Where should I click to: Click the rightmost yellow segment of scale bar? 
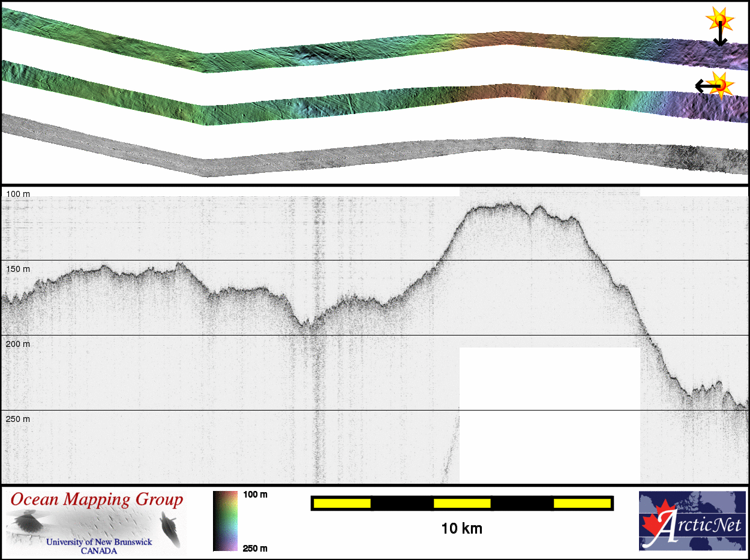click(x=581, y=503)
